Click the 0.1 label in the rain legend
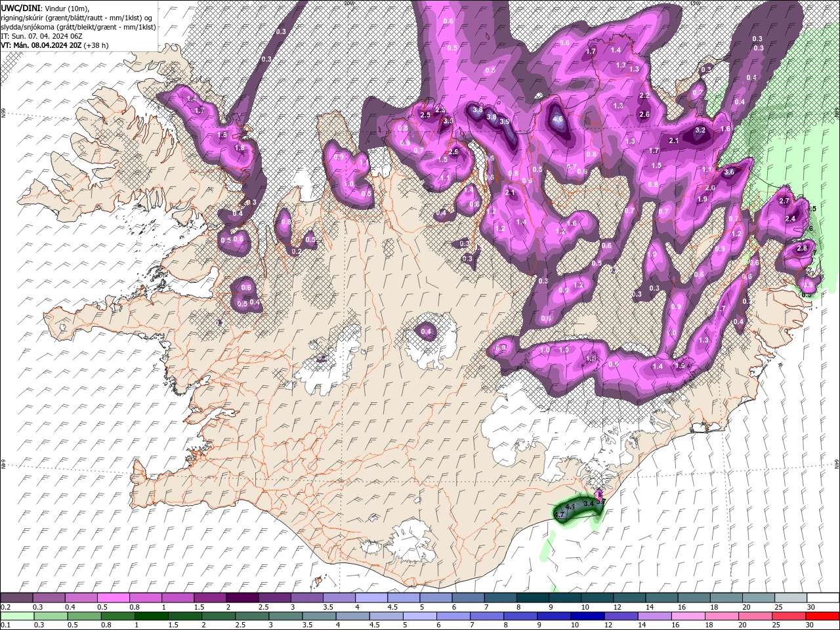 (x=6, y=625)
